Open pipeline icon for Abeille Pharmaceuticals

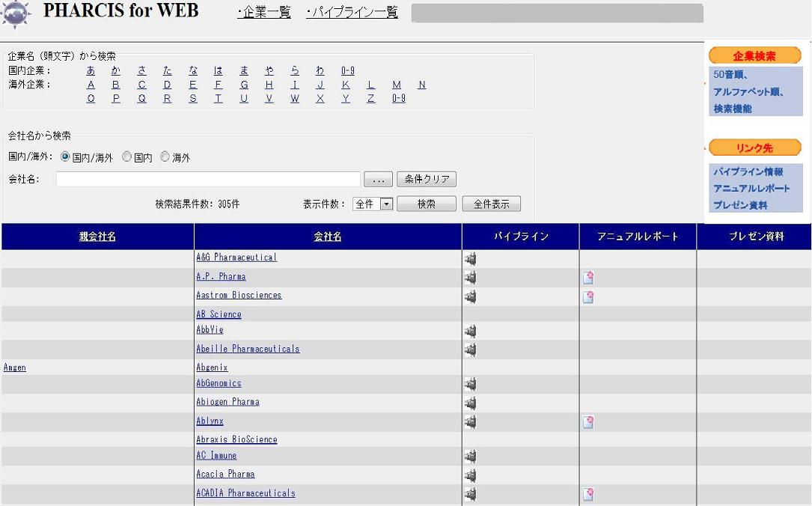470,350
